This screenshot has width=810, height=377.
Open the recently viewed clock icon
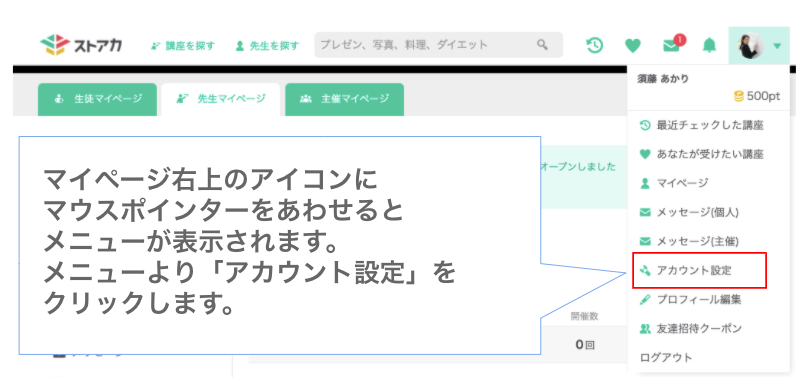coord(595,45)
